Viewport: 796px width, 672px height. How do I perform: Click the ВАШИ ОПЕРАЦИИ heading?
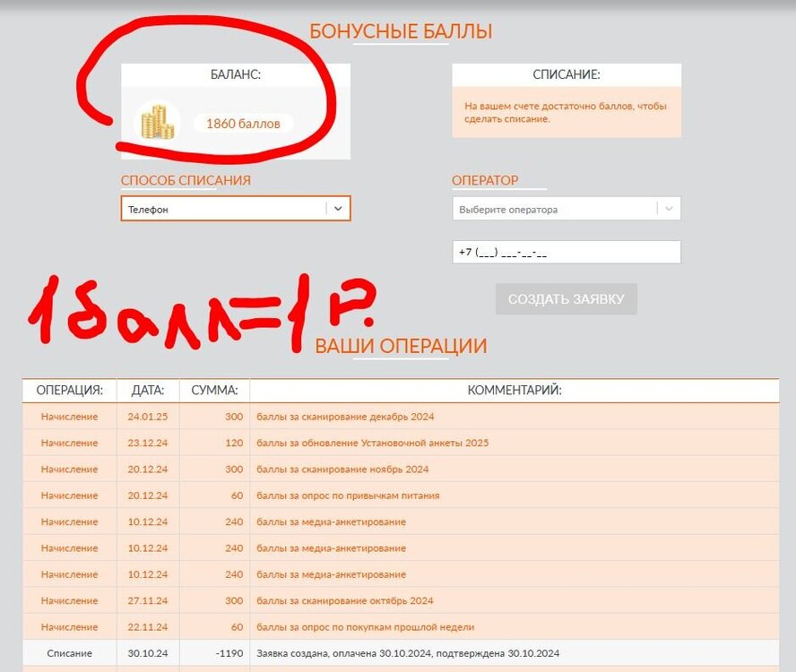tap(401, 346)
